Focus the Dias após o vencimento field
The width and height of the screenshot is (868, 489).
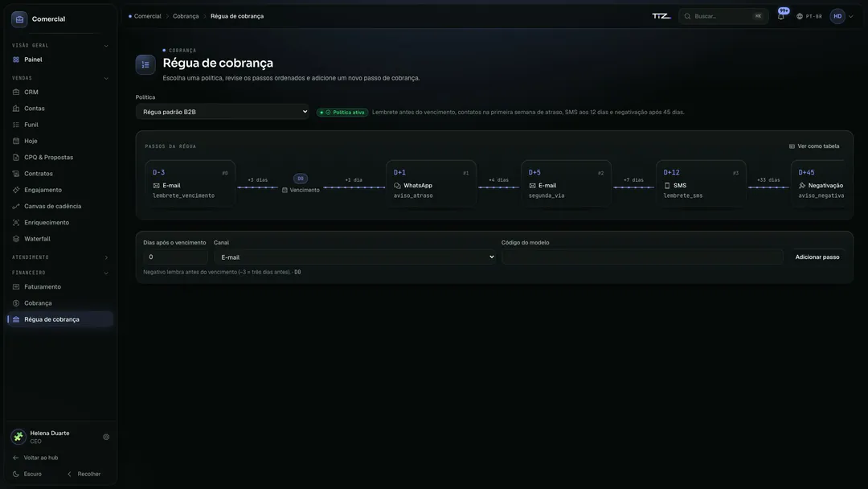(x=175, y=257)
